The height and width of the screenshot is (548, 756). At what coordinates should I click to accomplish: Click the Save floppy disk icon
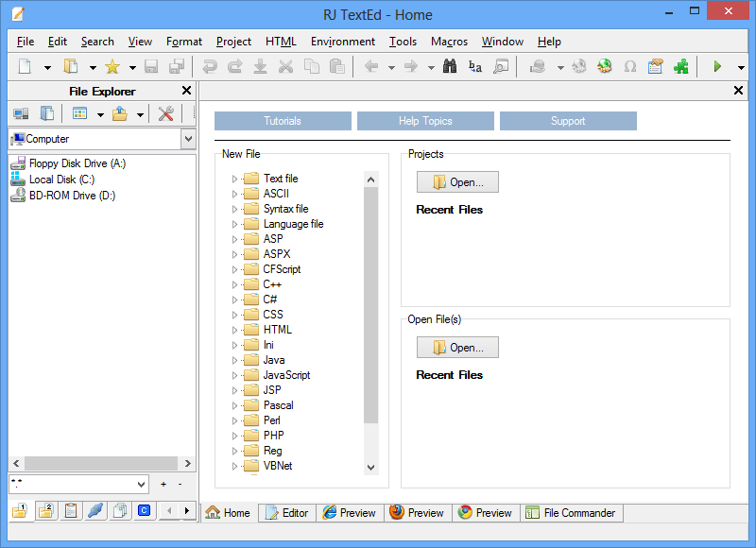click(x=151, y=66)
